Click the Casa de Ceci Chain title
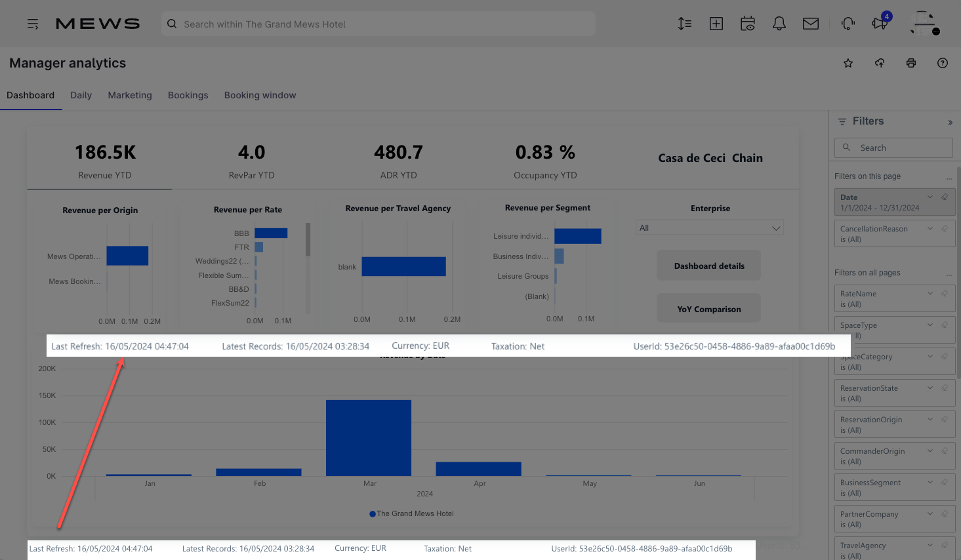 point(710,158)
